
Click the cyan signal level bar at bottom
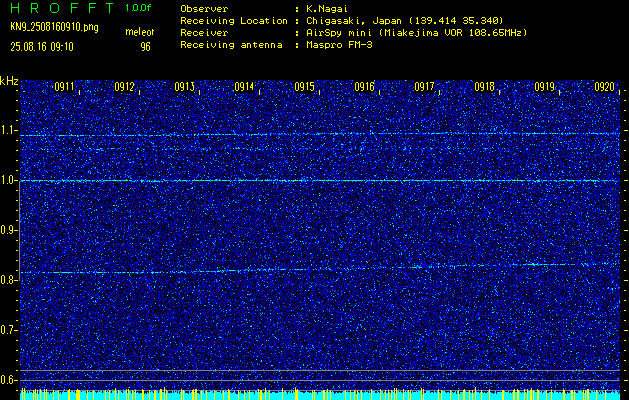pyautogui.click(x=319, y=395)
